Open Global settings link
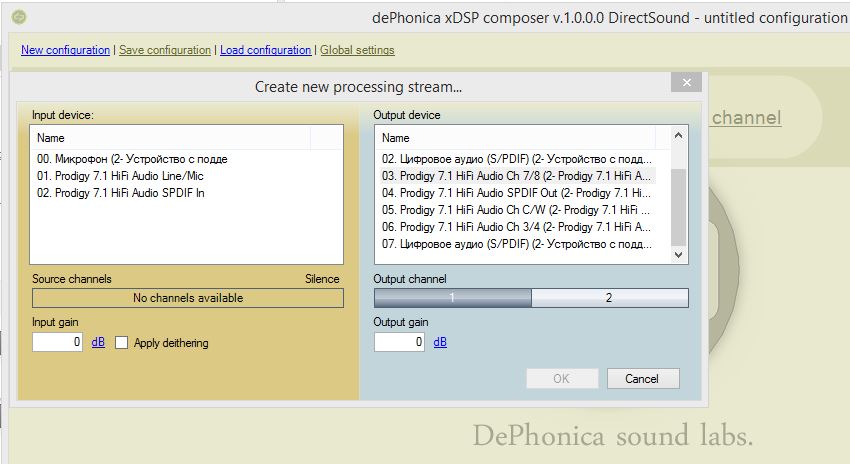Image resolution: width=850 pixels, height=464 pixels. (x=357, y=50)
